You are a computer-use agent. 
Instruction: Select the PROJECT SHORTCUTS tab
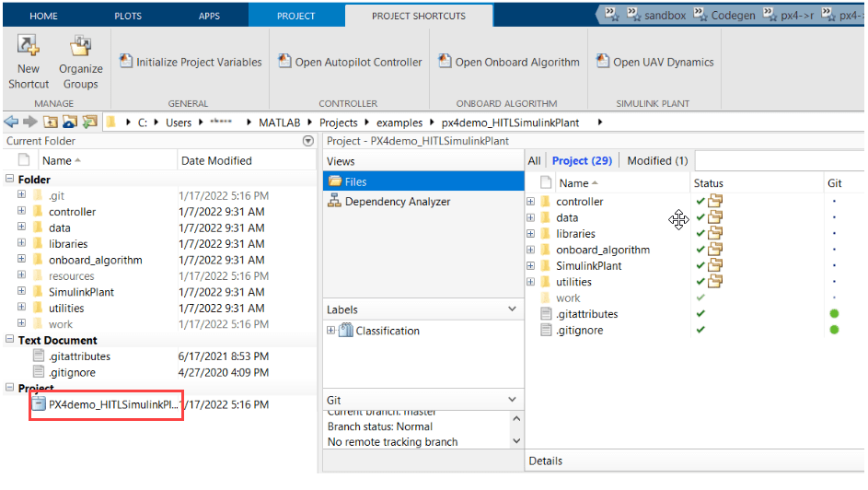click(419, 16)
